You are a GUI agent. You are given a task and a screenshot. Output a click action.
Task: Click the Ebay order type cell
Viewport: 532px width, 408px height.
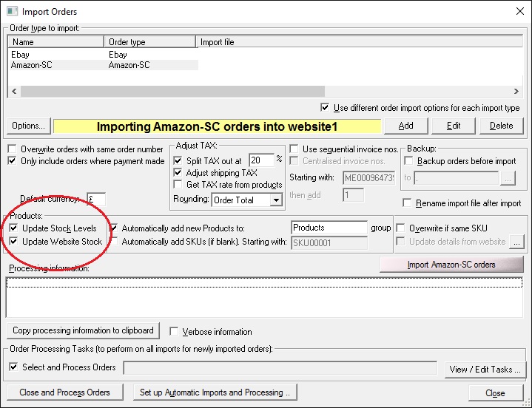click(118, 55)
